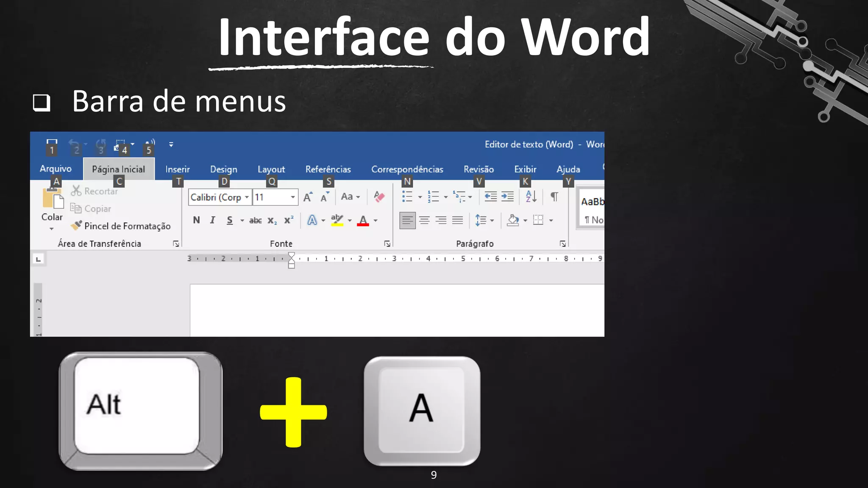Image resolution: width=868 pixels, height=488 pixels.
Task: Click the Decrease Indent icon
Action: [490, 197]
